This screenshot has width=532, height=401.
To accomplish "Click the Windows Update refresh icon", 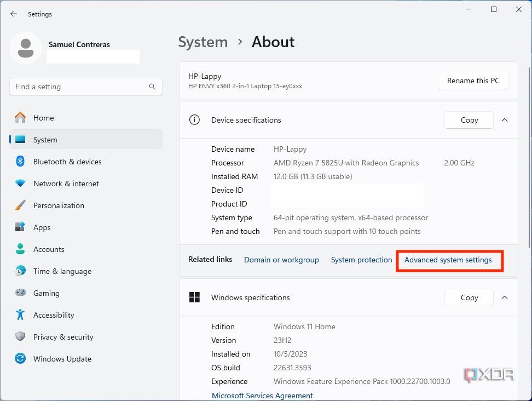I will [x=20, y=359].
